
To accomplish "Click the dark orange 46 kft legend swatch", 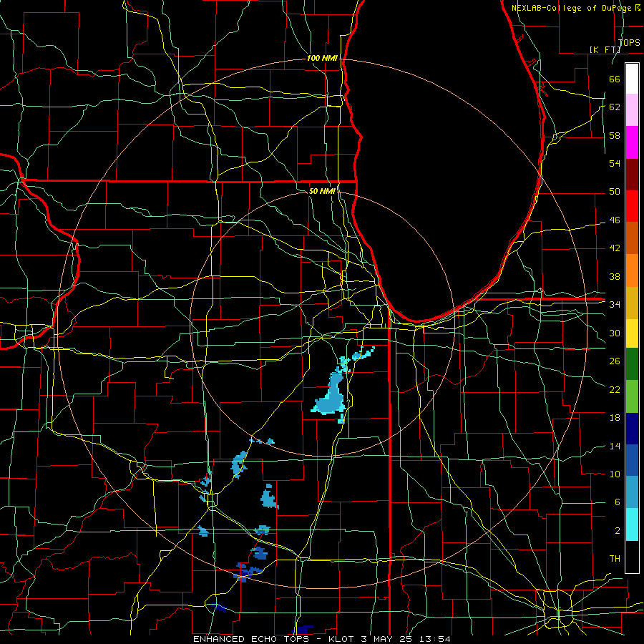I will click(x=632, y=238).
